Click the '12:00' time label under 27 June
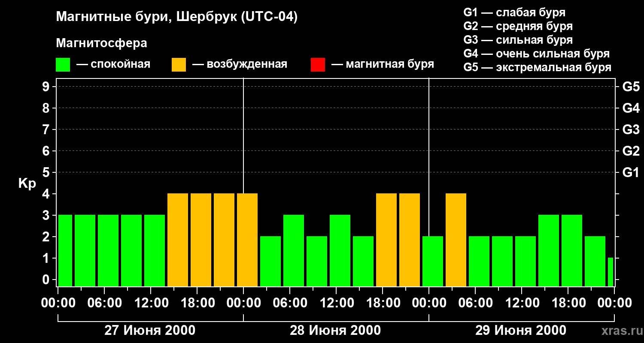 151,303
